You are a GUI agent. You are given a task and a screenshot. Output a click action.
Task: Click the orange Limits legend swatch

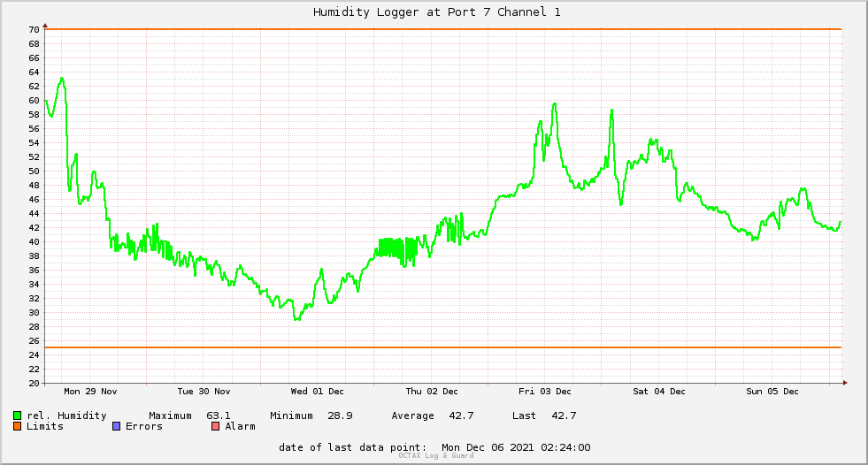pos(17,426)
